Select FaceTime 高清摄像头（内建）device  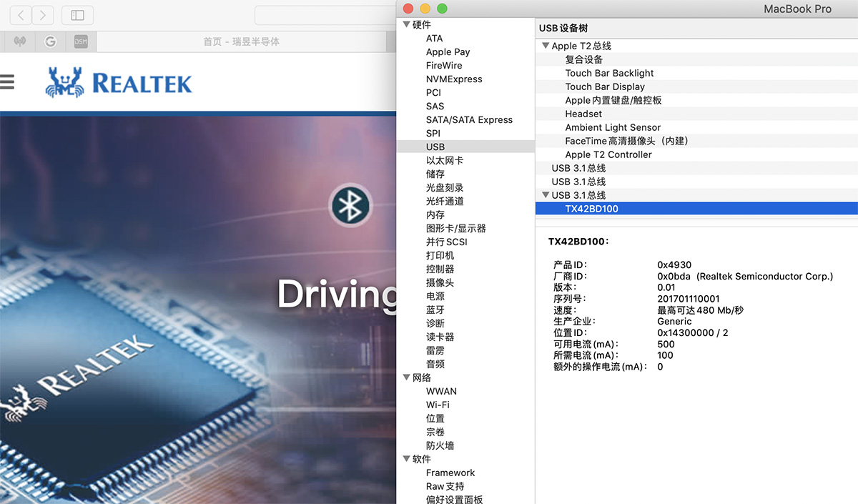click(x=627, y=142)
